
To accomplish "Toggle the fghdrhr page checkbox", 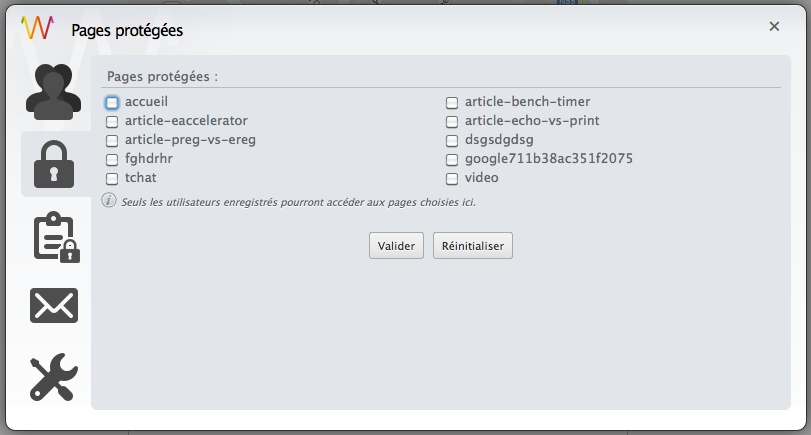I will click(112, 160).
